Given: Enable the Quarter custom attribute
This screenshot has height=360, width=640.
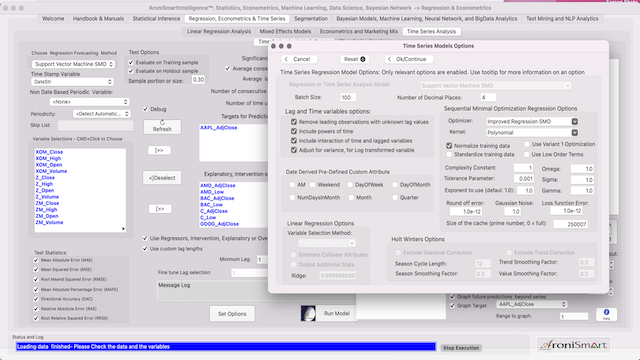Looking at the screenshot, I should pyautogui.click(x=395, y=197).
